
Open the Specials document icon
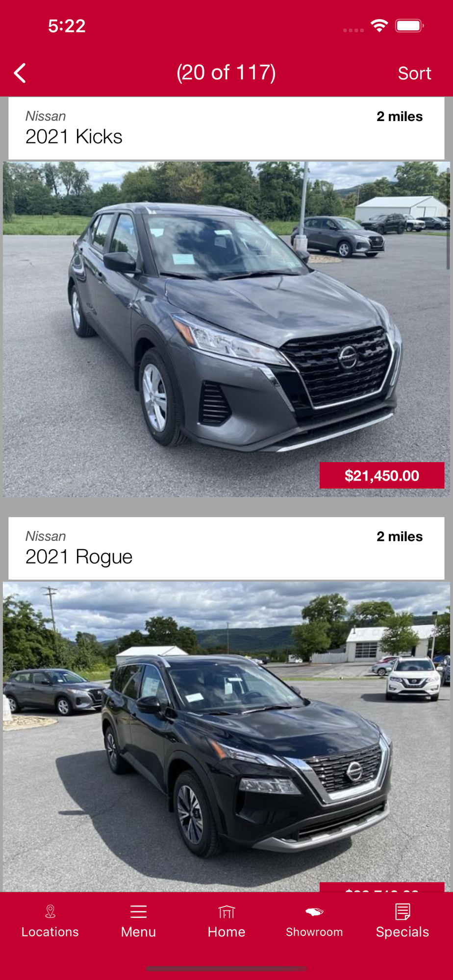403,911
